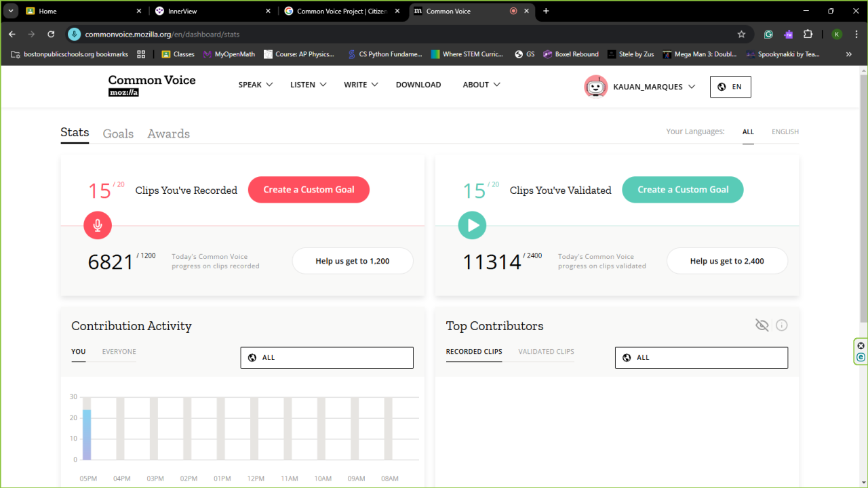This screenshot has width=868, height=488.
Task: Toggle Top Contributors visibility eye icon
Action: point(762,325)
